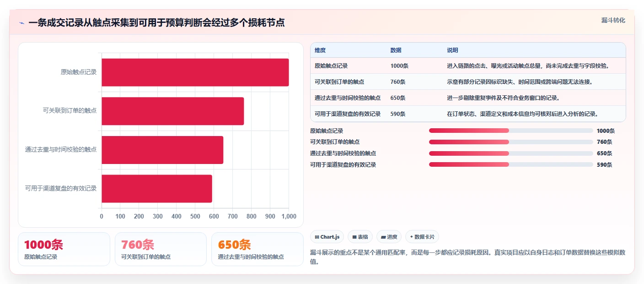
Task: Click table data cell 760条
Action: (x=398, y=82)
